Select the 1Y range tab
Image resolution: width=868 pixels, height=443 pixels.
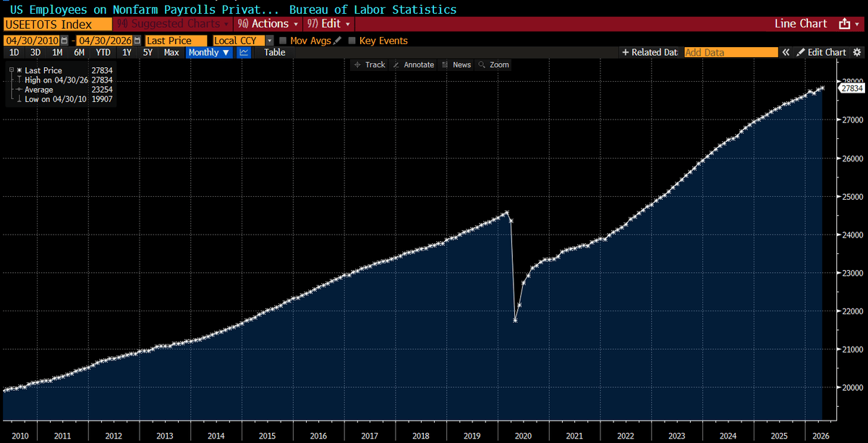[x=127, y=52]
